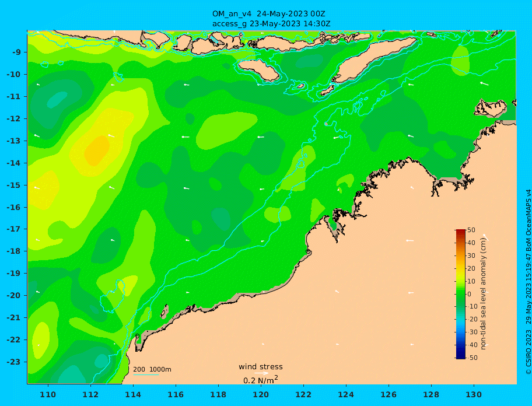The height and width of the screenshot is (406, 532).
Task: Click longitude axis label 130
Action: pos(474,395)
